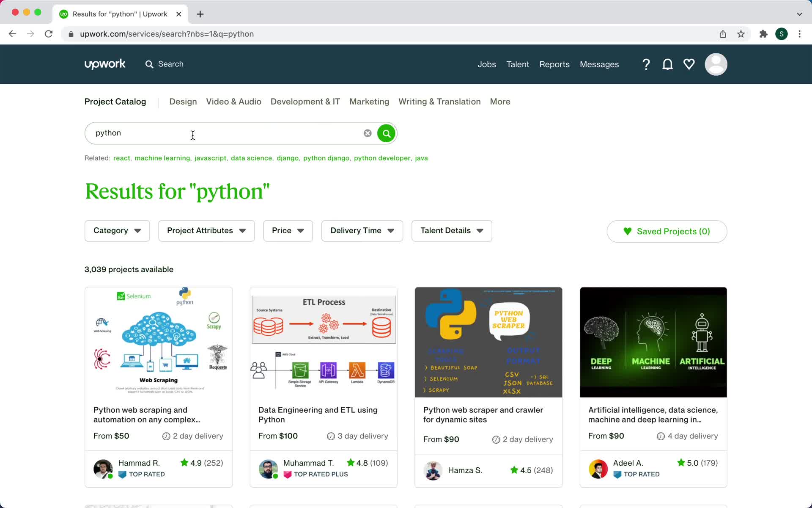Open a new browser tab with plus icon
The width and height of the screenshot is (812, 508).
(200, 14)
